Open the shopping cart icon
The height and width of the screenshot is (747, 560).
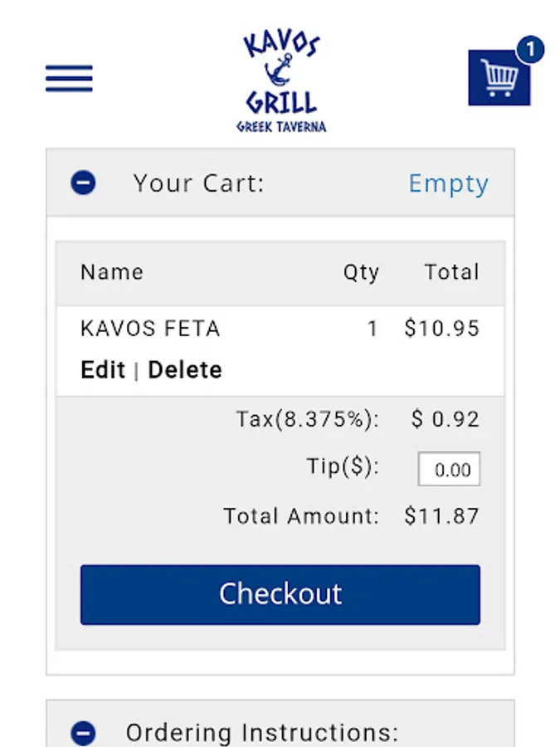click(x=499, y=78)
